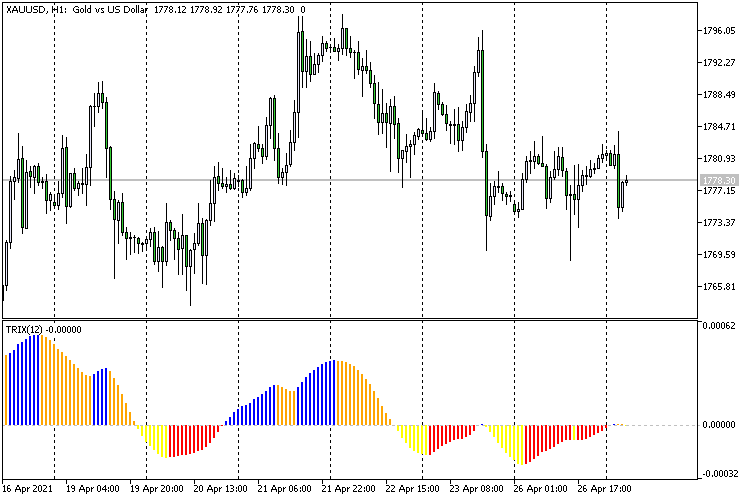Click the 1796.05 price scale label
The image size is (750, 500).
[719, 31]
